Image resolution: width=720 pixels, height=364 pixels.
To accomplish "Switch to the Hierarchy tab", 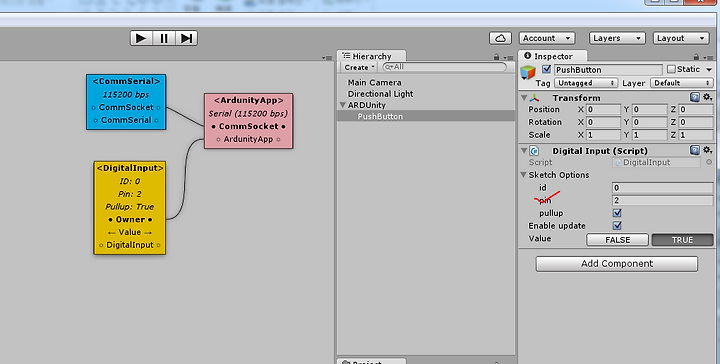I will (x=371, y=56).
